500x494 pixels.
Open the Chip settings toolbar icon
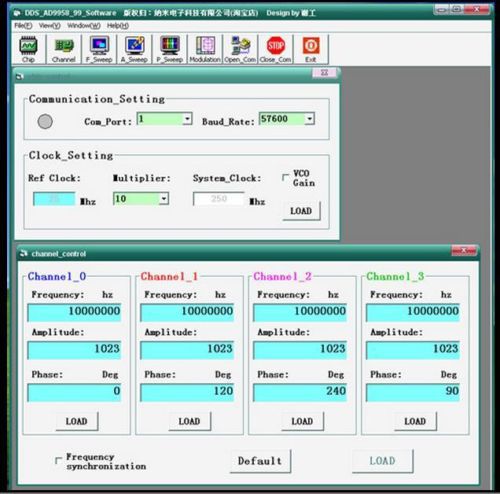point(28,49)
